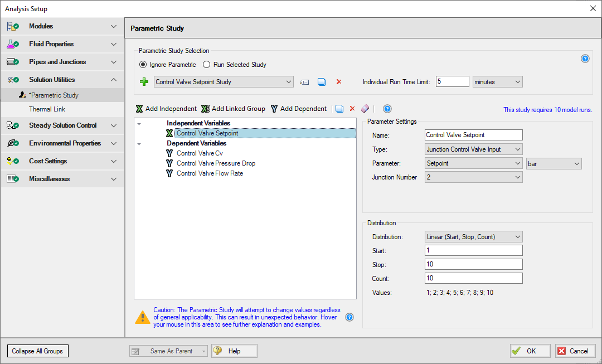Click the Collapse All Groups button
Image resolution: width=602 pixels, height=364 pixels.
38,351
